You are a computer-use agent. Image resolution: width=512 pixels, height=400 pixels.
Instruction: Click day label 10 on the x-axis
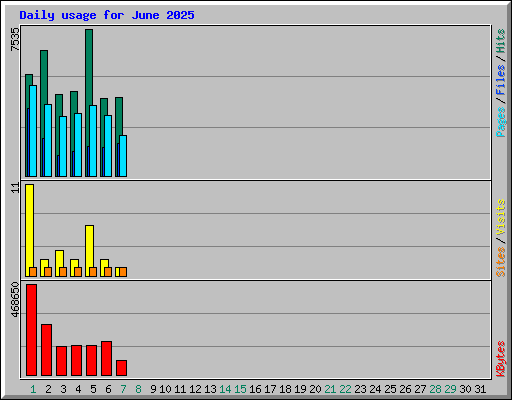[165, 389]
